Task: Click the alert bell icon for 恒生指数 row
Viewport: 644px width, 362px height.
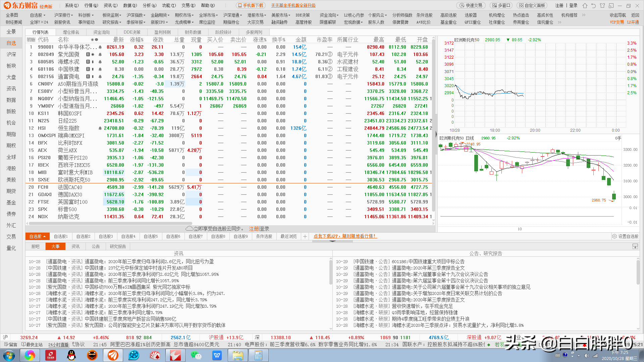Action: pos(100,128)
